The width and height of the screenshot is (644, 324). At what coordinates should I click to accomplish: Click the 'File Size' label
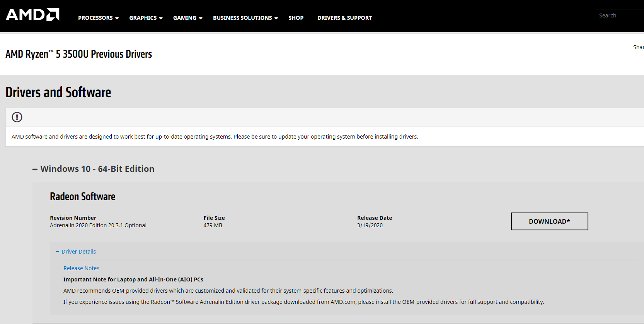pos(214,218)
